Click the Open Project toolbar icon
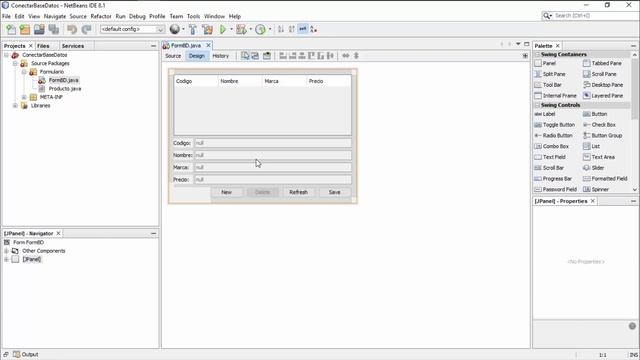 click(39, 29)
